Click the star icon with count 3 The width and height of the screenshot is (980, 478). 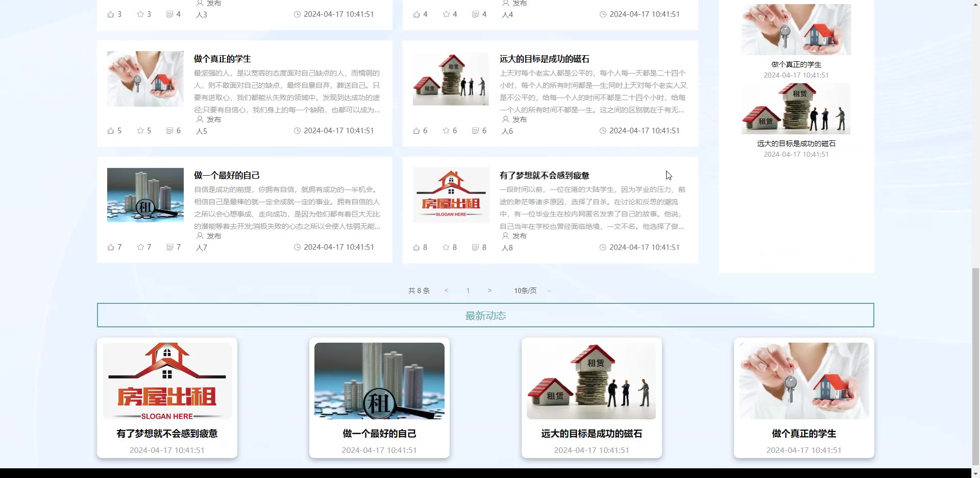tap(140, 14)
